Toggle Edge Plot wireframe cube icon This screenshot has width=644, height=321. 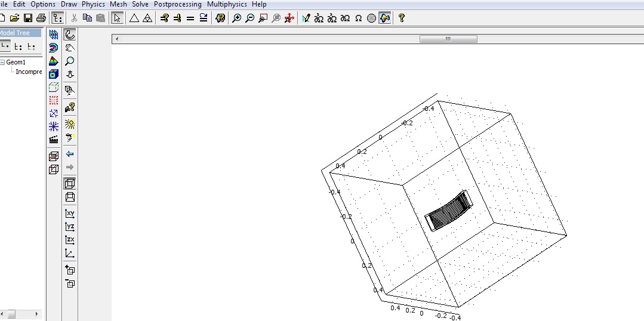click(53, 87)
